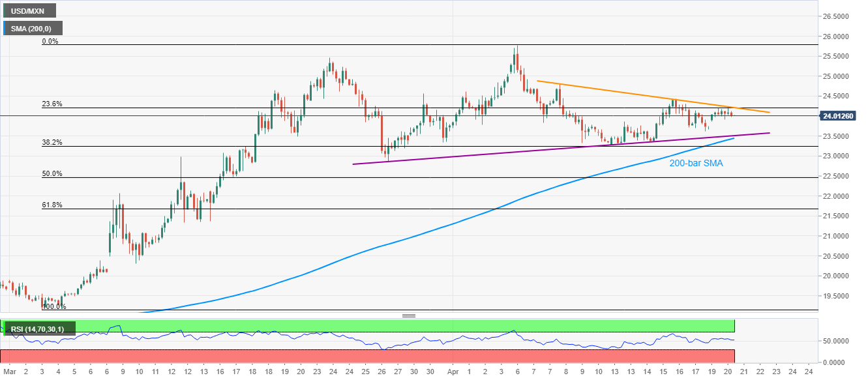Click the 100.0% Fibonacci level label
Viewport: 868px width, 380px height.
tap(53, 306)
